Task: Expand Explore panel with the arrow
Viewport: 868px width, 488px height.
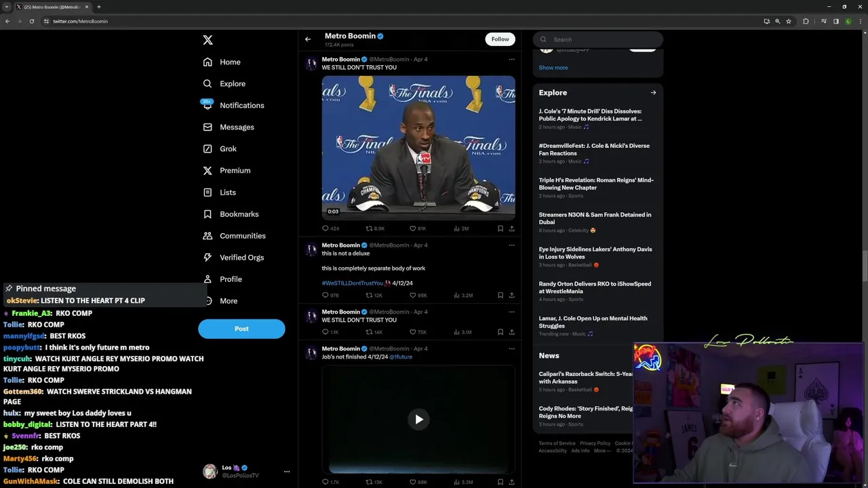Action: tap(653, 93)
